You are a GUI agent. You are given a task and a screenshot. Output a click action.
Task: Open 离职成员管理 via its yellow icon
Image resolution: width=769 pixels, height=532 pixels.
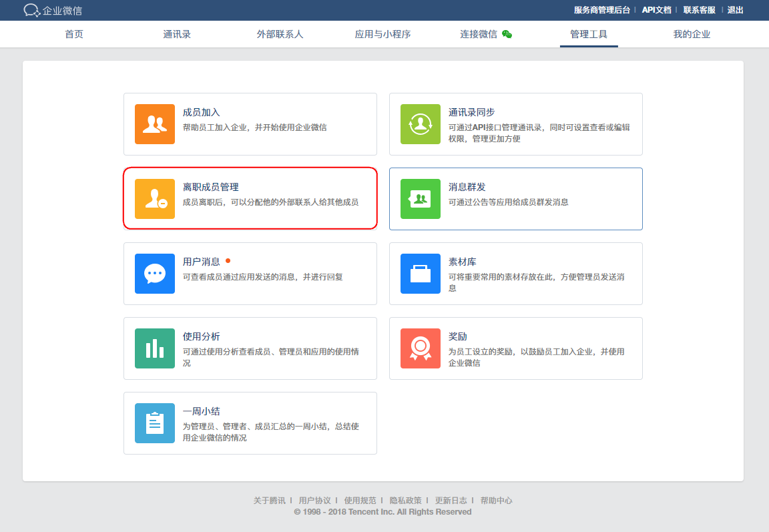coord(154,199)
